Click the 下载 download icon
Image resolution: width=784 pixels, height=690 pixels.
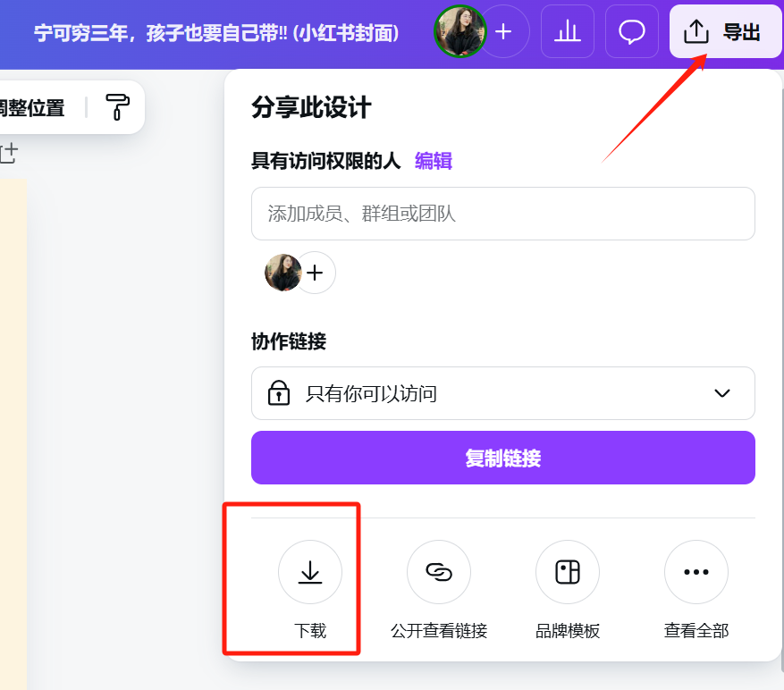coord(310,572)
